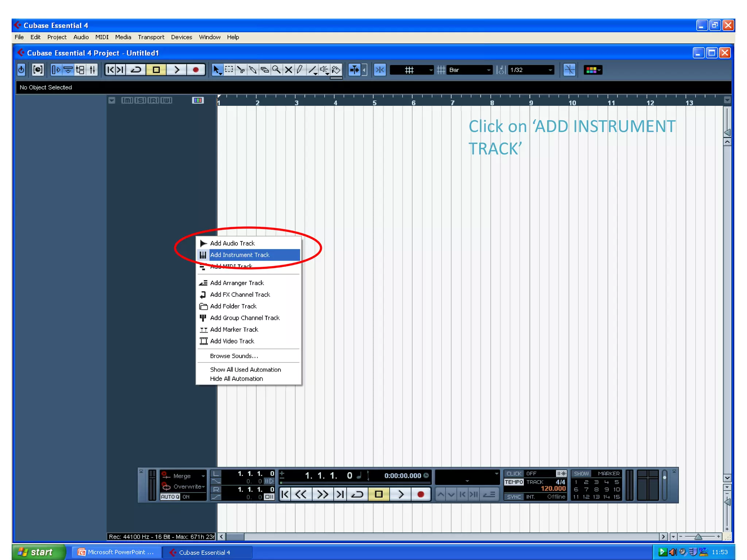Click the track colors display icon

(198, 100)
